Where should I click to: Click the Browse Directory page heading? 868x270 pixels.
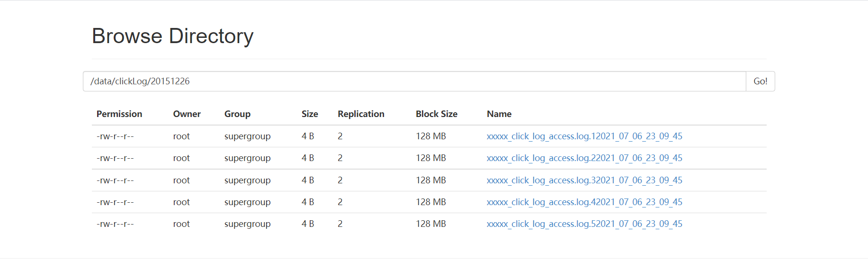point(173,36)
